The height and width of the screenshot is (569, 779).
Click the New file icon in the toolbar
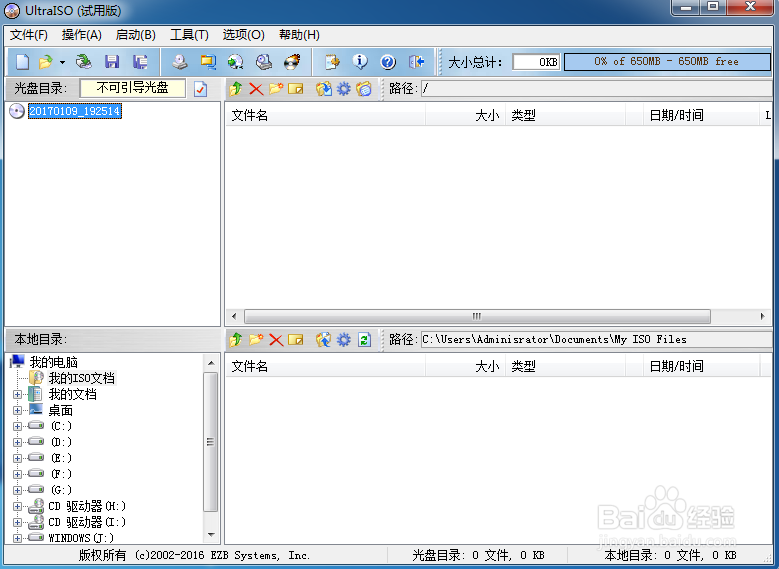22,62
